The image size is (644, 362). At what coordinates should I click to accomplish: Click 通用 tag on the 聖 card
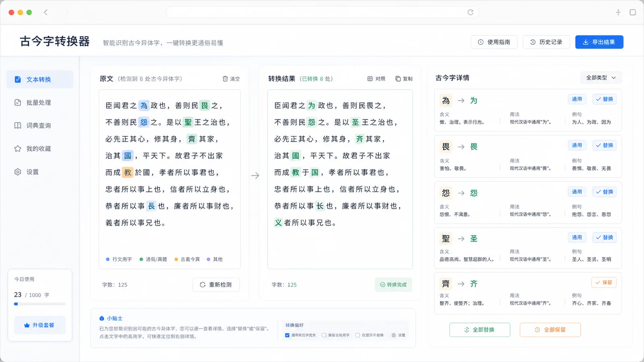[577, 237]
